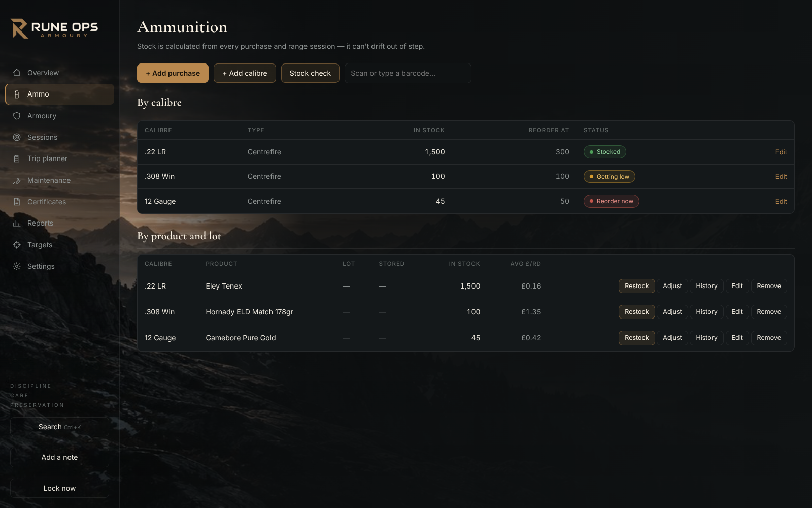Click the Add calibre button
Screen dimensions: 812x508
click(245, 73)
